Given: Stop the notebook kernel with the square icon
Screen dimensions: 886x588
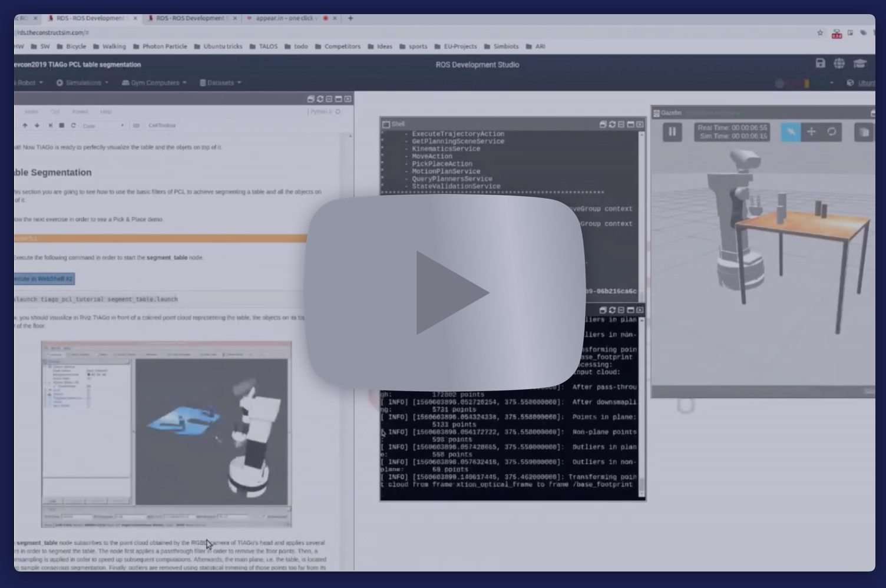Looking at the screenshot, I should [x=62, y=125].
